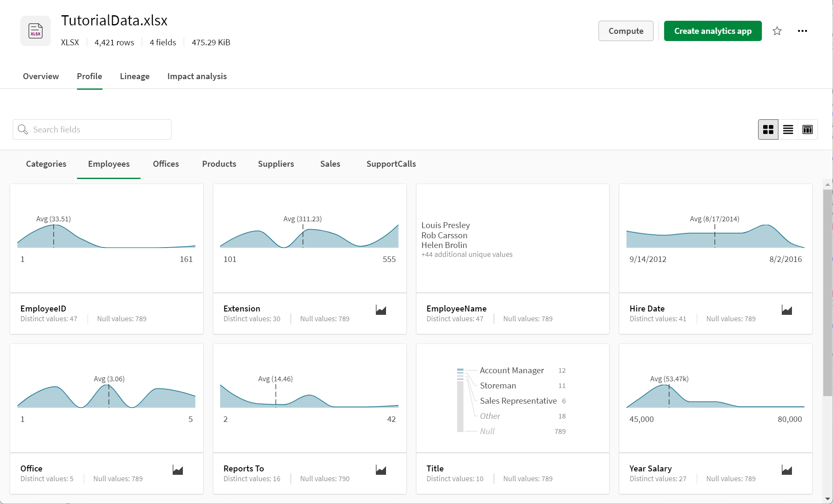Click the grid view icon
The image size is (833, 504).
[768, 129]
